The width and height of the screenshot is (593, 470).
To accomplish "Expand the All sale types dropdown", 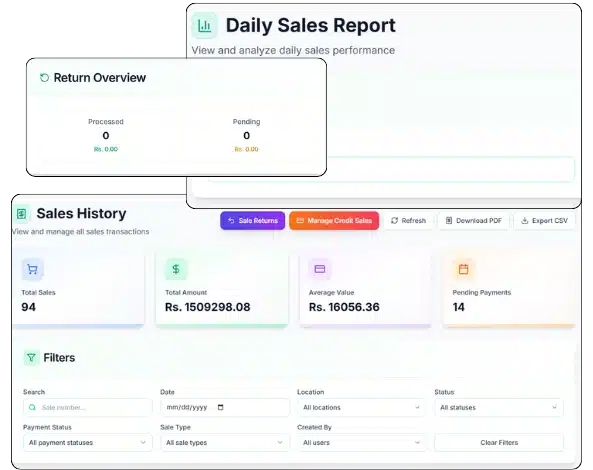I will tap(225, 442).
